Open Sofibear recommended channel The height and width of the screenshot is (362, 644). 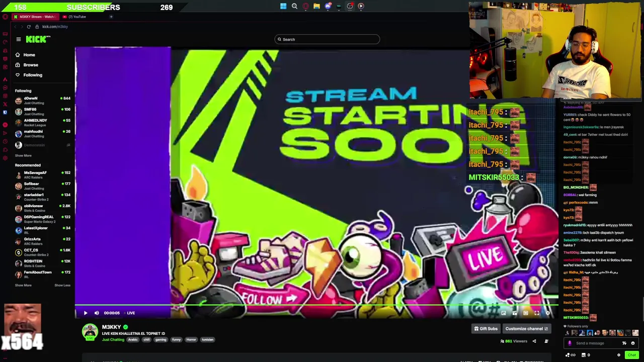click(x=43, y=186)
